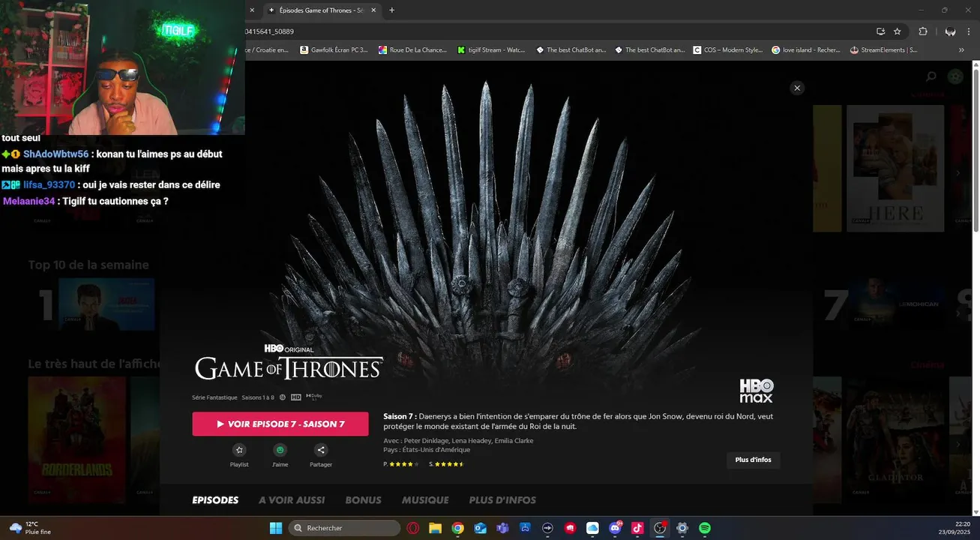The width and height of the screenshot is (980, 540).
Task: Click the search magnifier on Canal+ page
Action: click(931, 76)
